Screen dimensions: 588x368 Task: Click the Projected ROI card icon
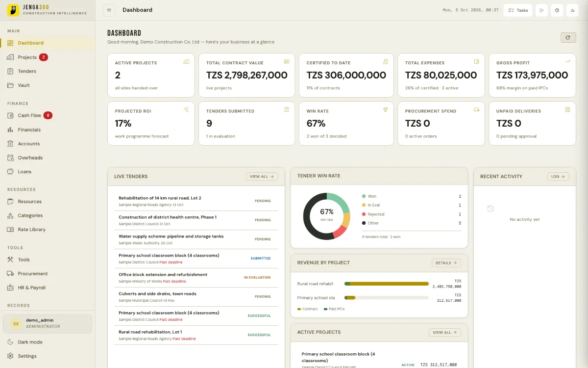click(186, 110)
